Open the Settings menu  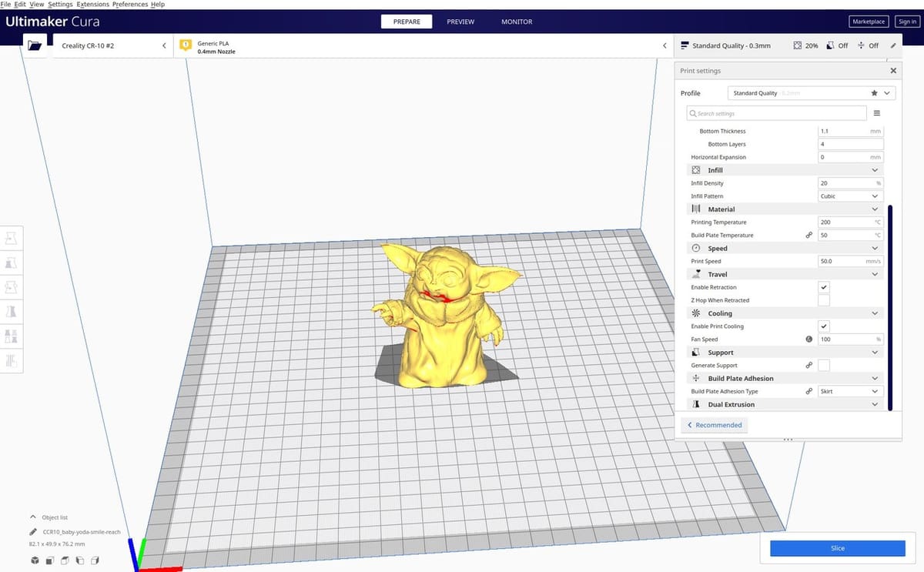(60, 5)
